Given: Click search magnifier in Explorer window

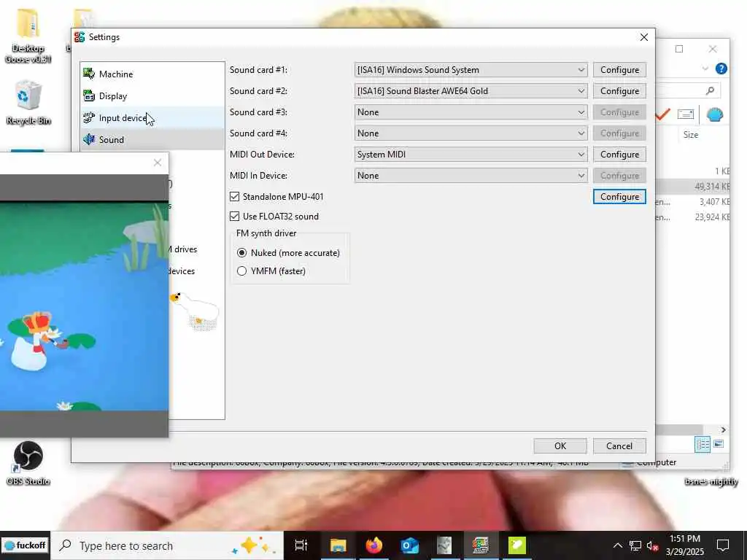Looking at the screenshot, I should [x=711, y=90].
